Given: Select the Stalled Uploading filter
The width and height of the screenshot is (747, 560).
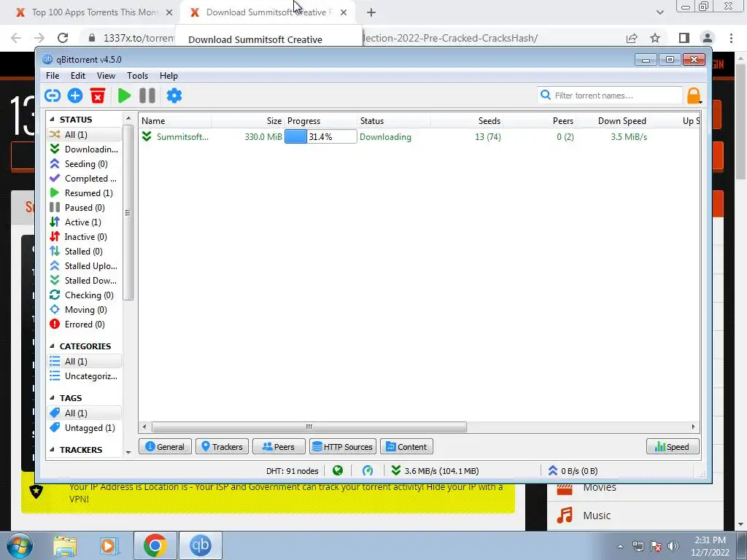Looking at the screenshot, I should [85, 265].
